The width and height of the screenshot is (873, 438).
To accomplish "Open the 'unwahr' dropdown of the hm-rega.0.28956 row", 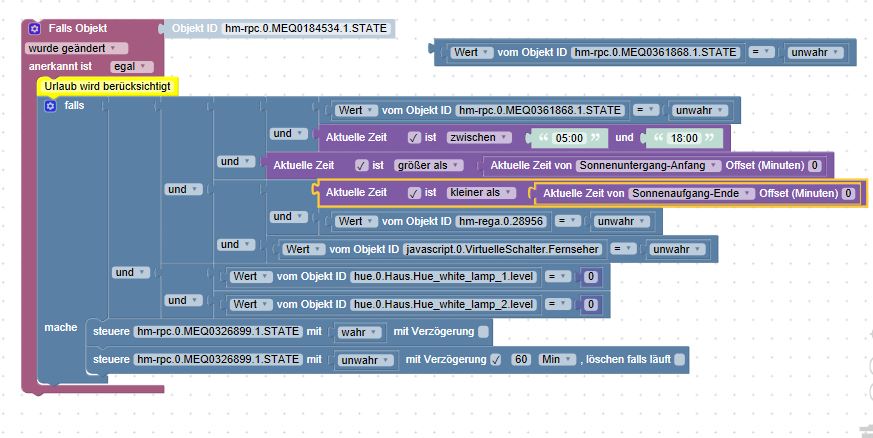I will pos(621,222).
